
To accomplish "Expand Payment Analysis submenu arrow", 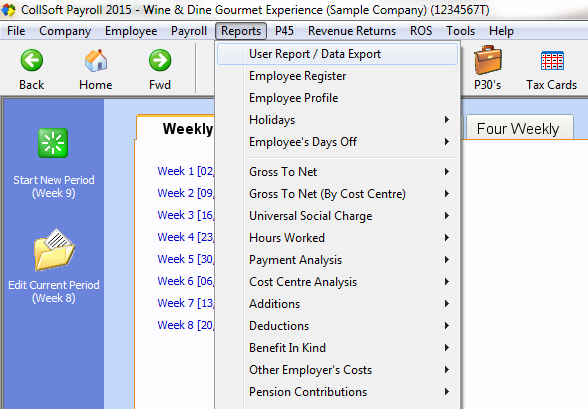I will pyautogui.click(x=447, y=259).
